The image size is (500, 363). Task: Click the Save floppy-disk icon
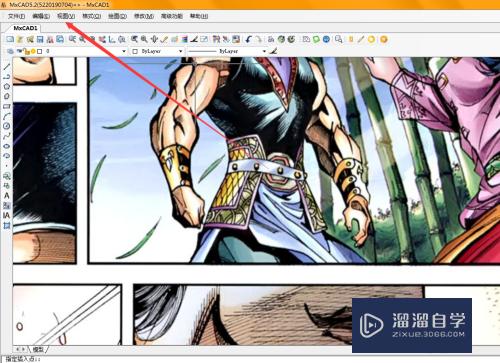[40, 39]
